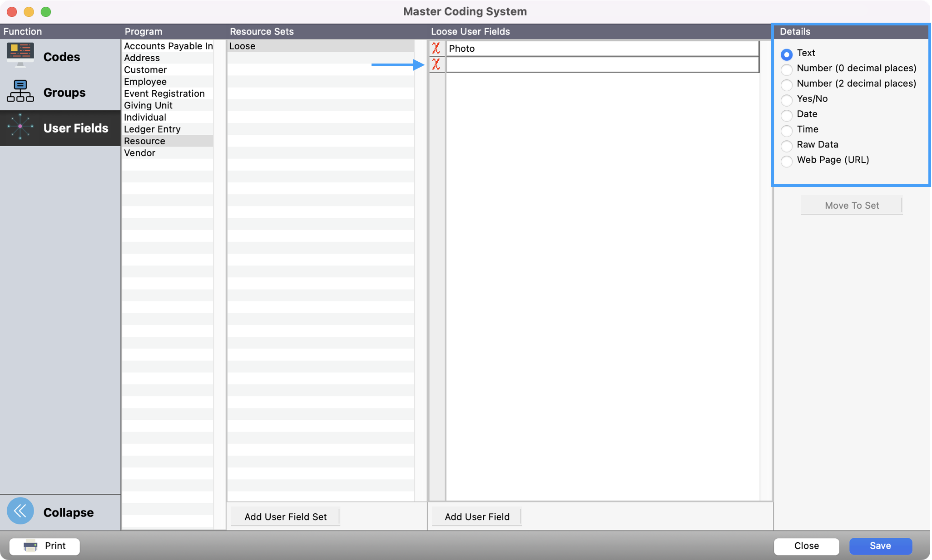Click the printer icon
932x560 pixels.
click(30, 546)
